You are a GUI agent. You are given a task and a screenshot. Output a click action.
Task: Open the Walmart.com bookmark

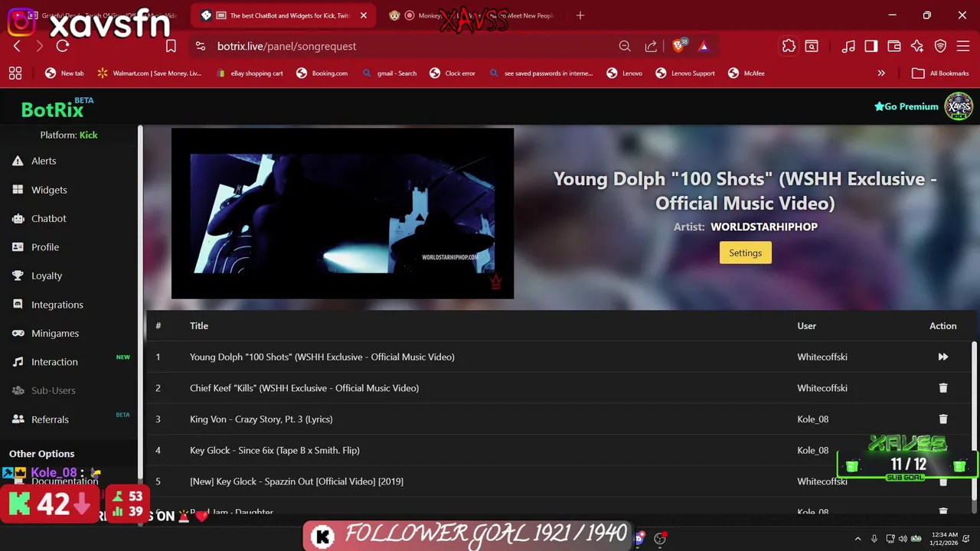149,73
